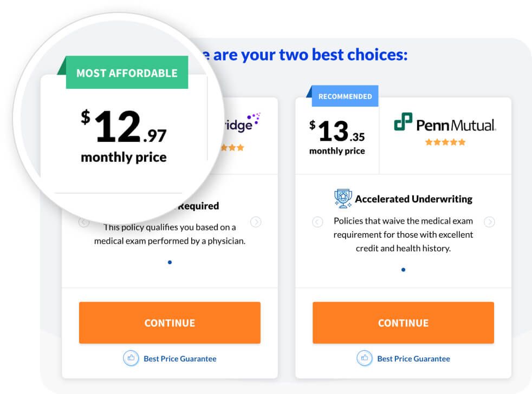Screen dimensions: 532x394
Task: Click the Accelerated Underwriting trophy icon
Action: [343, 199]
